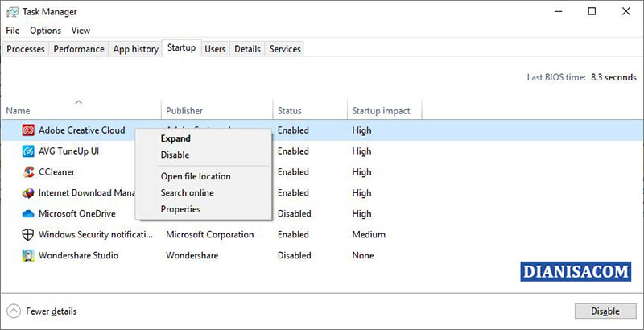Click the Wondershare publisher cell
This screenshot has width=644, height=330.
point(192,256)
